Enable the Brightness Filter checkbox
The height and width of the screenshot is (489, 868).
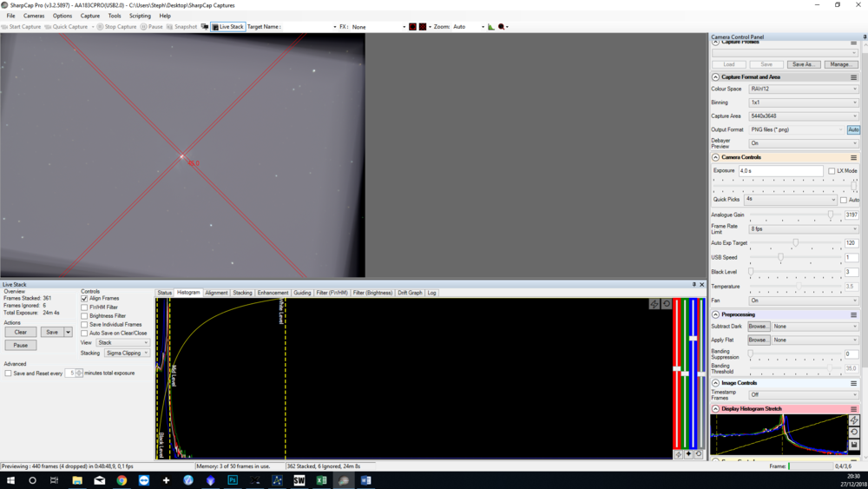coord(84,316)
